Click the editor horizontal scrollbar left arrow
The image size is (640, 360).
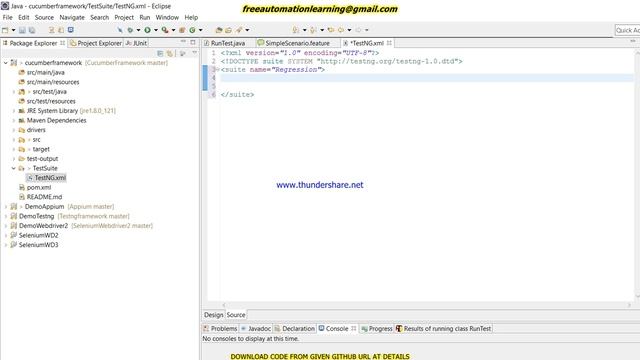point(224,305)
